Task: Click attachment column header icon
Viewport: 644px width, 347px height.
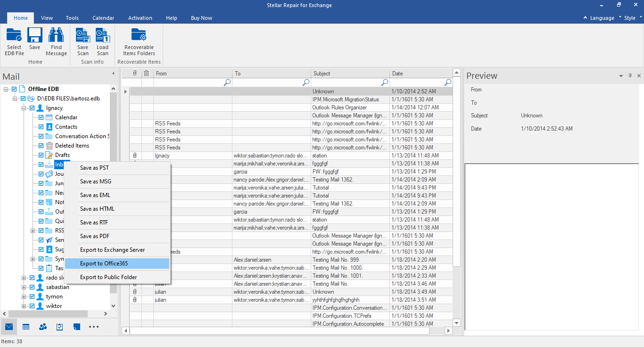Action: tap(135, 73)
